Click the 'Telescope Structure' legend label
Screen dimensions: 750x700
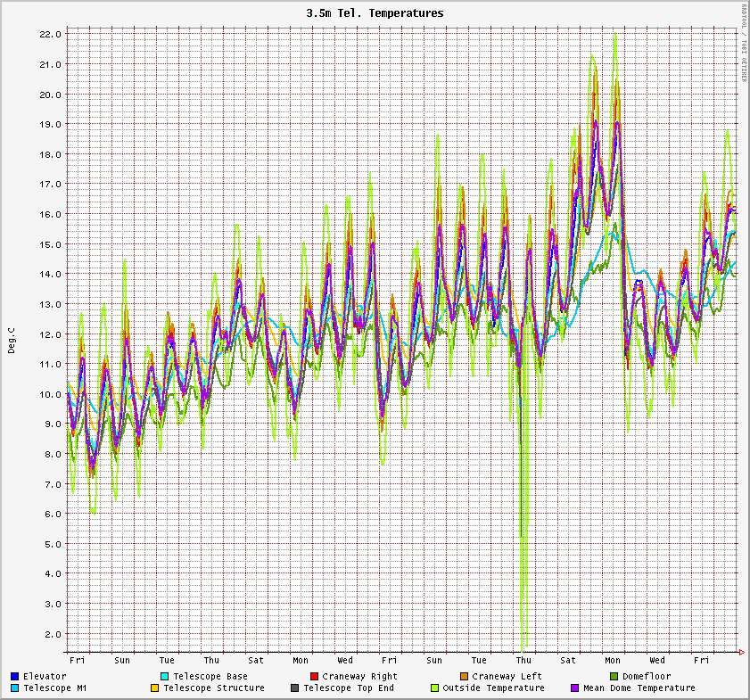coord(214,688)
